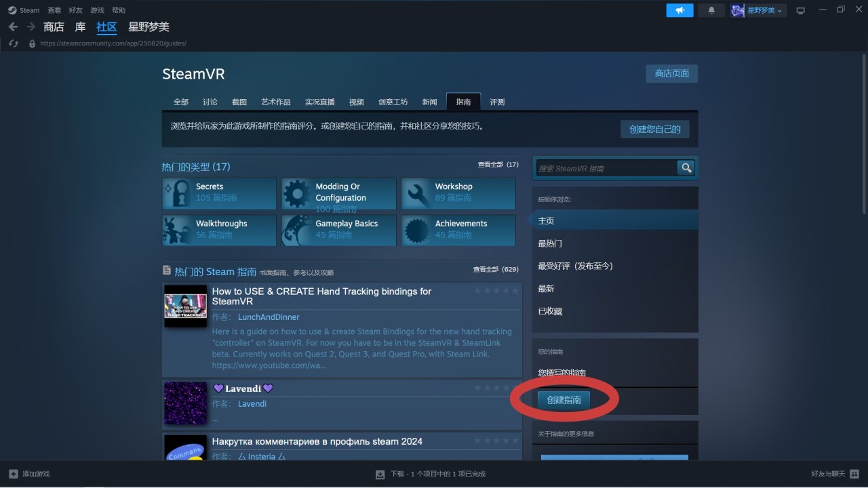Screen dimensions: 868x488
Task: Click the 商店页面 button
Action: (672, 73)
